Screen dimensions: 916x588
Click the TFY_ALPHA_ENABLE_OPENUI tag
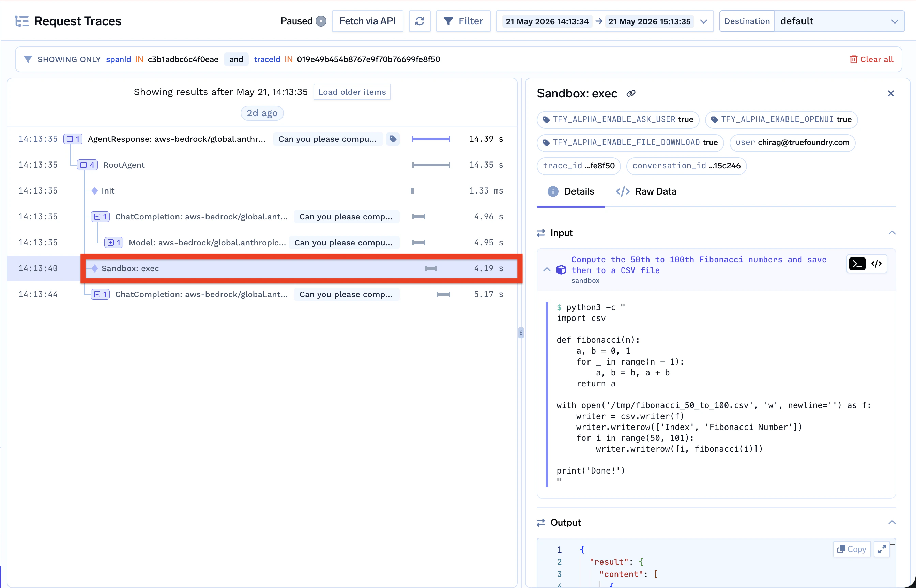click(781, 120)
